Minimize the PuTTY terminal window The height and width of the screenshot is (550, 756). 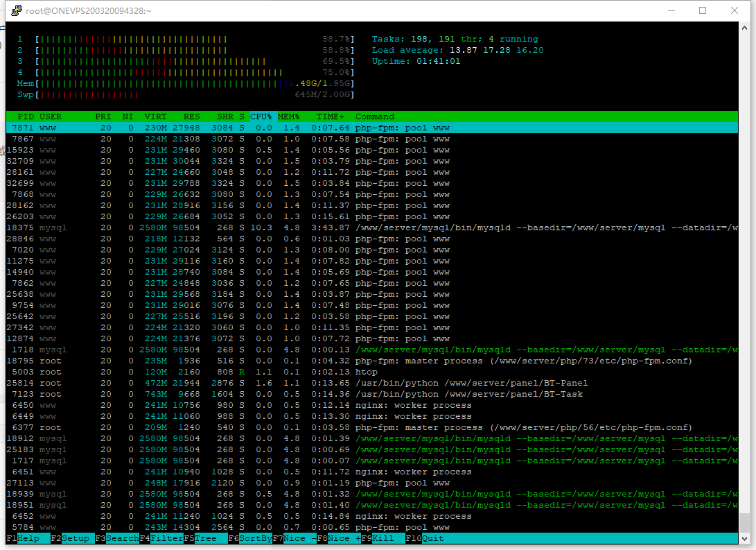671,10
